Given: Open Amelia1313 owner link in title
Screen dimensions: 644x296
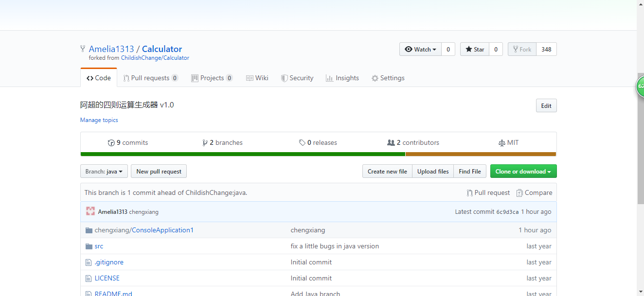Looking at the screenshot, I should 111,49.
